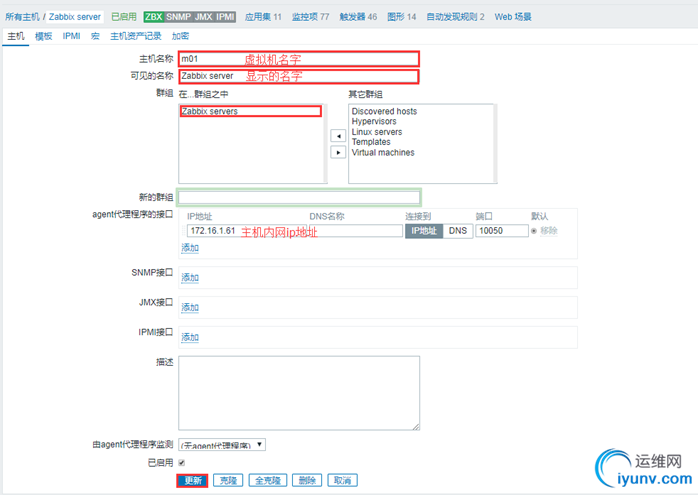Click the 已启用 status link
This screenshot has height=495, width=698.
click(x=124, y=17)
